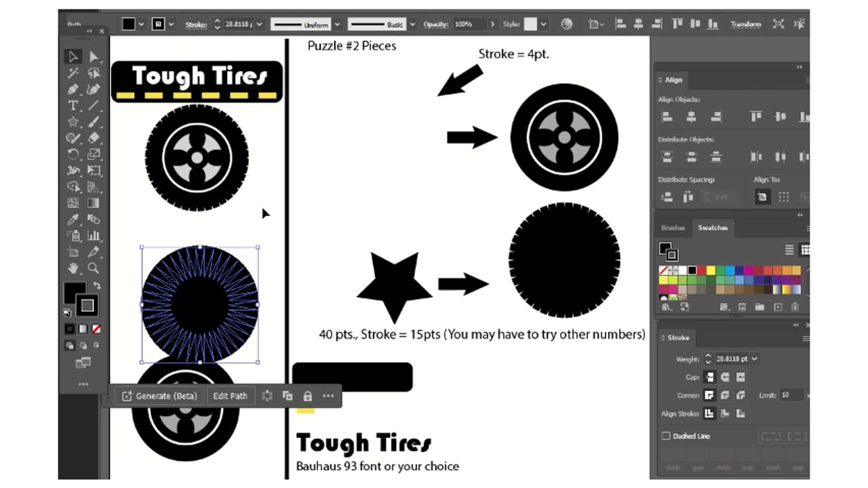Set None color mode below fill/stroke
Image resolution: width=868 pixels, height=488 pixels.
click(x=96, y=329)
